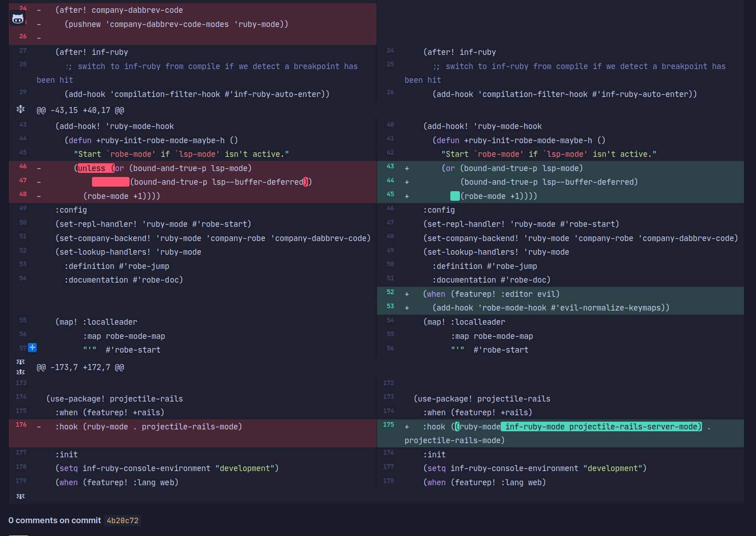
Task: Click the "0 comments on commit" label
Action: pyautogui.click(x=55, y=520)
